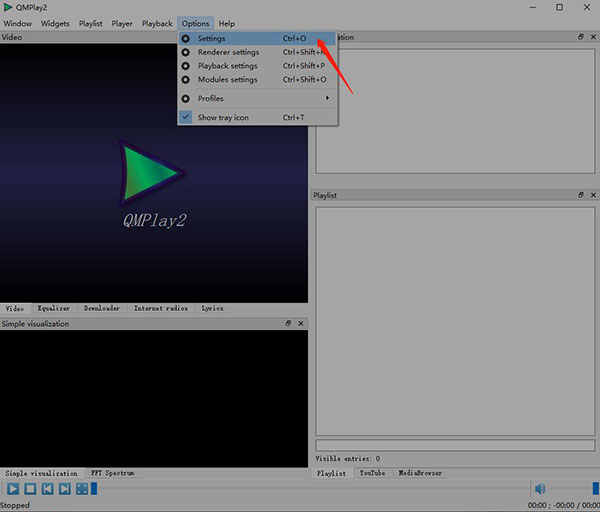The height and width of the screenshot is (512, 600).
Task: Open the Widgets menu
Action: point(55,24)
